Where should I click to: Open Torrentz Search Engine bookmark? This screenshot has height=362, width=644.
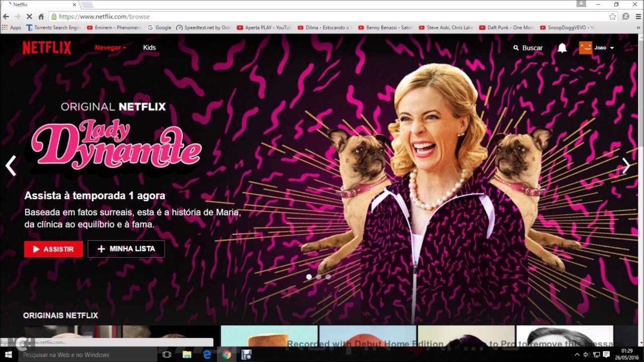pos(53,28)
